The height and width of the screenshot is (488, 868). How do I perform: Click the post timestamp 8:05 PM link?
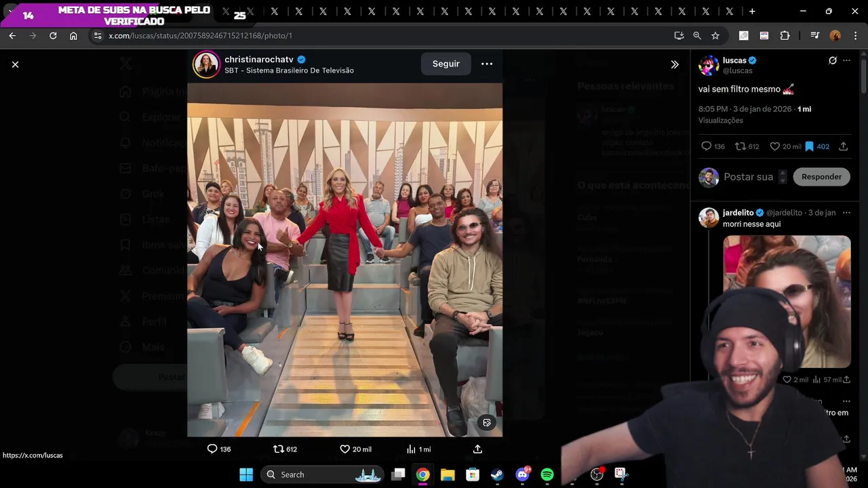[745, 109]
